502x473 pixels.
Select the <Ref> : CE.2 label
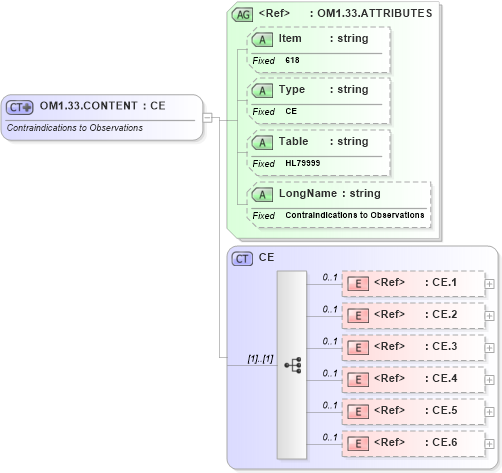coord(415,314)
